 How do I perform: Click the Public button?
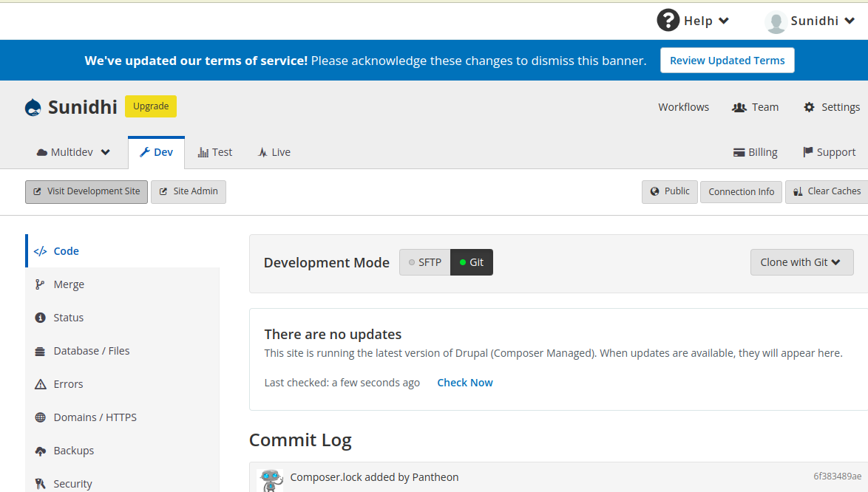(x=670, y=192)
